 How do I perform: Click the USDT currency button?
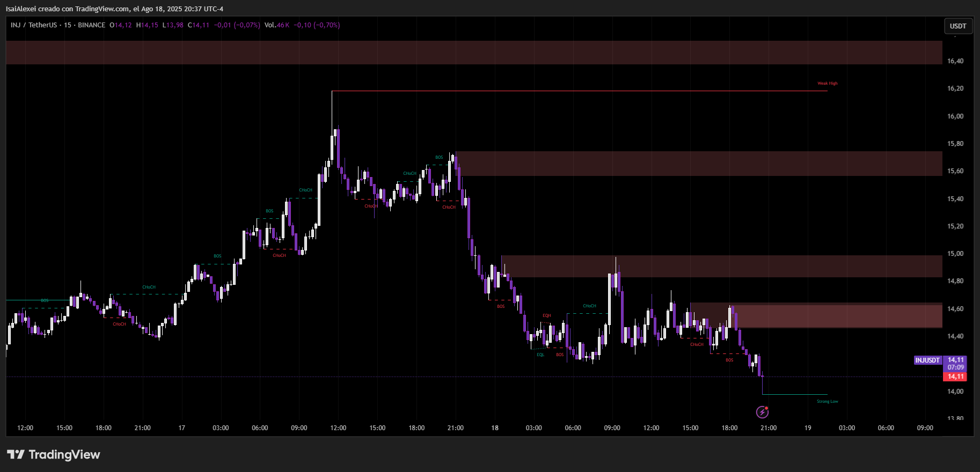click(957, 26)
